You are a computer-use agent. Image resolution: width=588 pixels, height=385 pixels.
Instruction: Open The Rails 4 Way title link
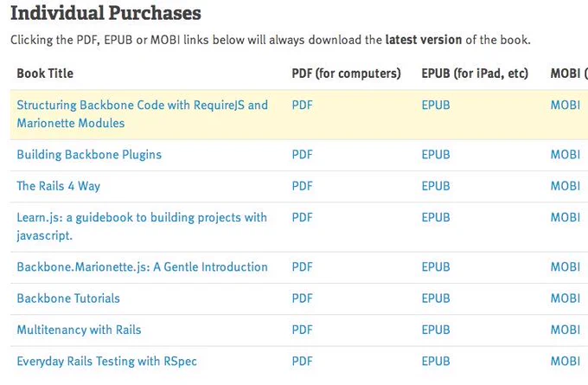pyautogui.click(x=59, y=186)
